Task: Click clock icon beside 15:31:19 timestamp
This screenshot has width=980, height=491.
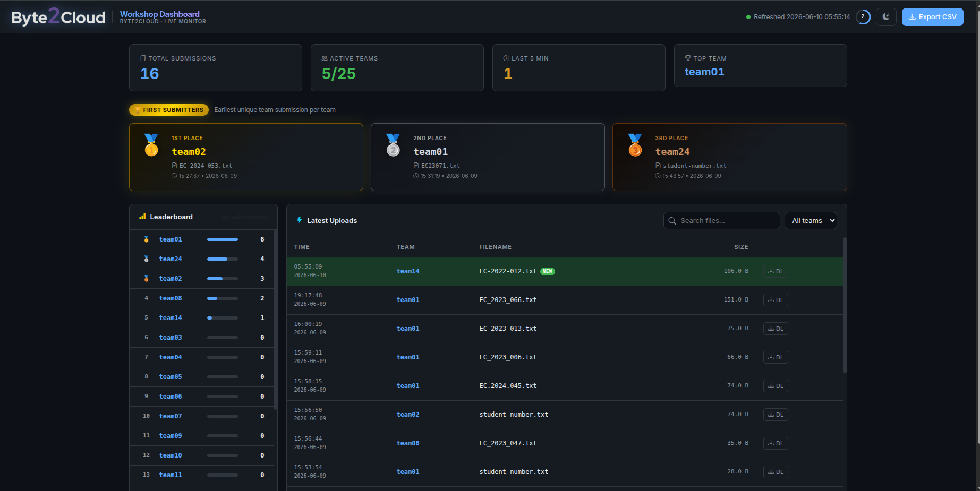Action: pyautogui.click(x=416, y=176)
